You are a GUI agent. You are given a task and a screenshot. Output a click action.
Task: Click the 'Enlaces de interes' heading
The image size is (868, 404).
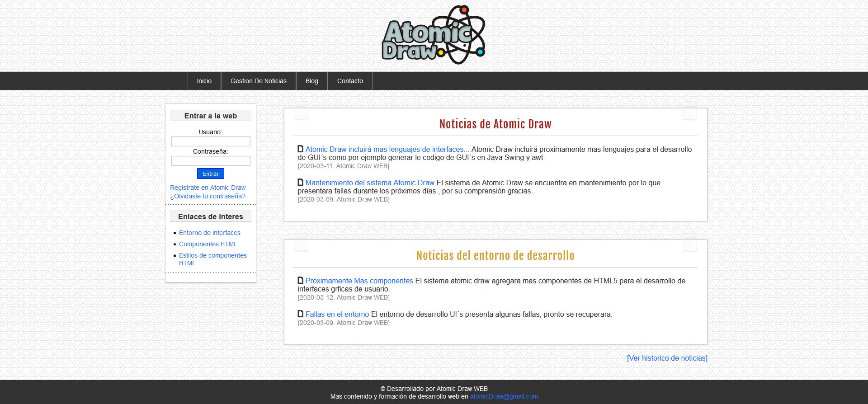coord(211,216)
